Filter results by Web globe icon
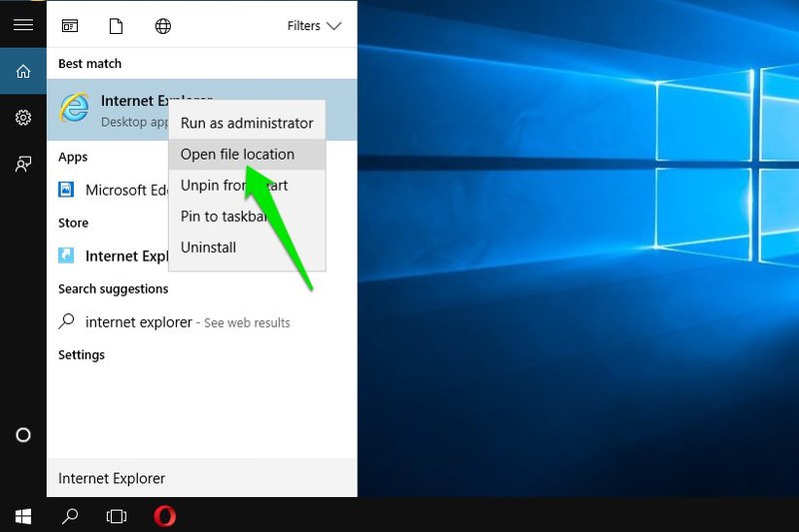This screenshot has width=799, height=532. 163,26
